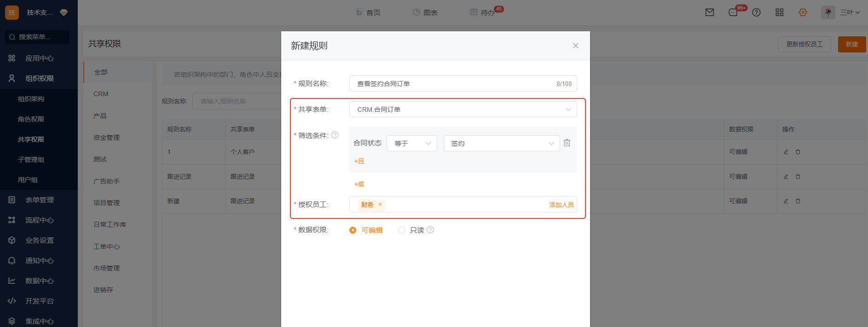Select the 可编辑 radio button

[353, 230]
